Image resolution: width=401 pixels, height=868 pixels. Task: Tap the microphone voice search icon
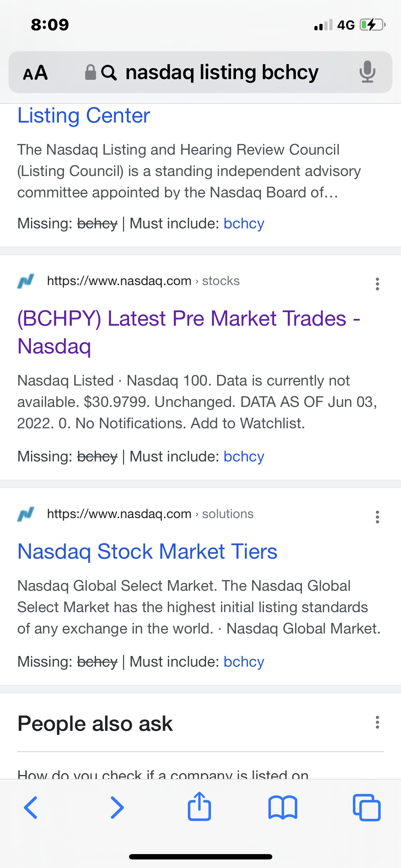(367, 72)
